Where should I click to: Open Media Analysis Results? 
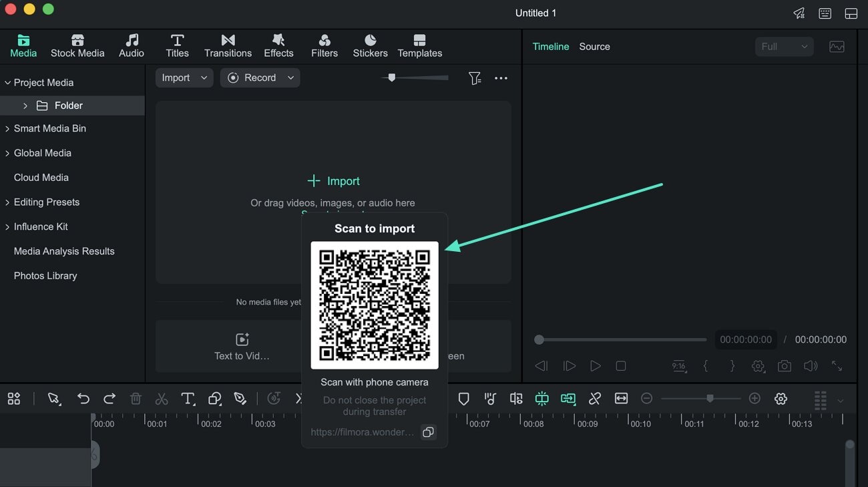[64, 251]
